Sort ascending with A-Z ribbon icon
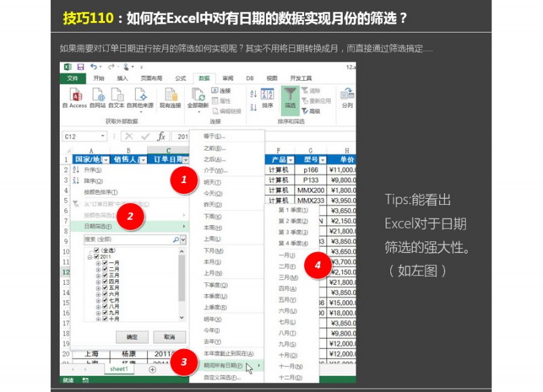The image size is (543, 392). coord(253,94)
